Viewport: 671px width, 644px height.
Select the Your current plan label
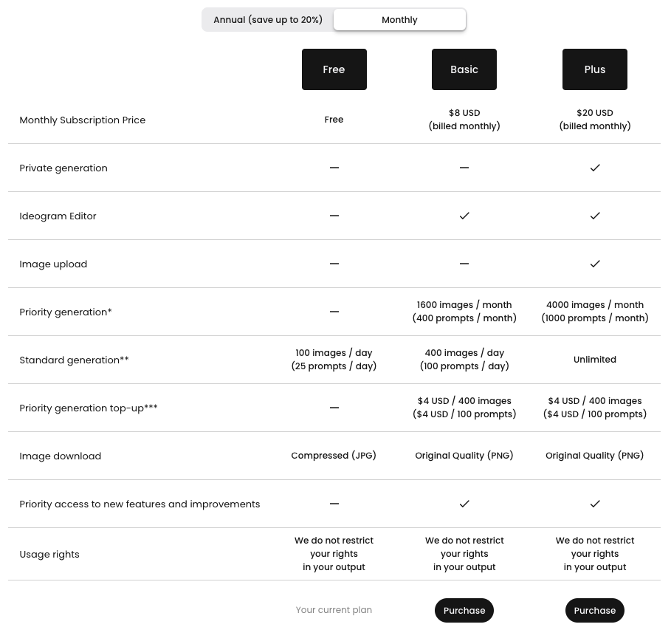pyautogui.click(x=334, y=610)
